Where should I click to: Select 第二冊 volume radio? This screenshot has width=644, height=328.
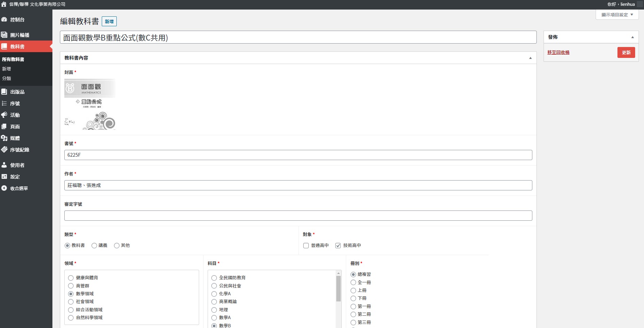(x=353, y=314)
